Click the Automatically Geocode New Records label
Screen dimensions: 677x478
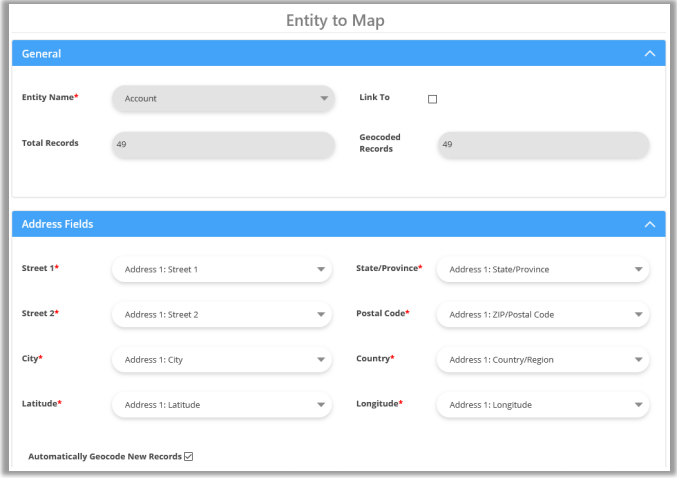coord(104,457)
